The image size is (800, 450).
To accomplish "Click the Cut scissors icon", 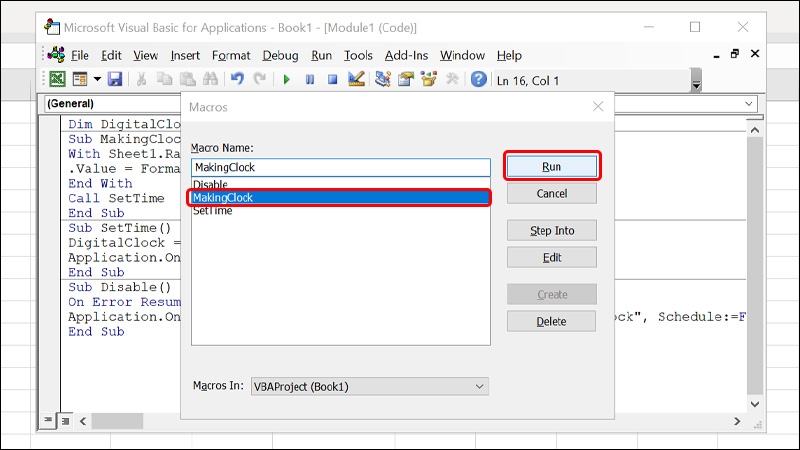I will point(141,79).
